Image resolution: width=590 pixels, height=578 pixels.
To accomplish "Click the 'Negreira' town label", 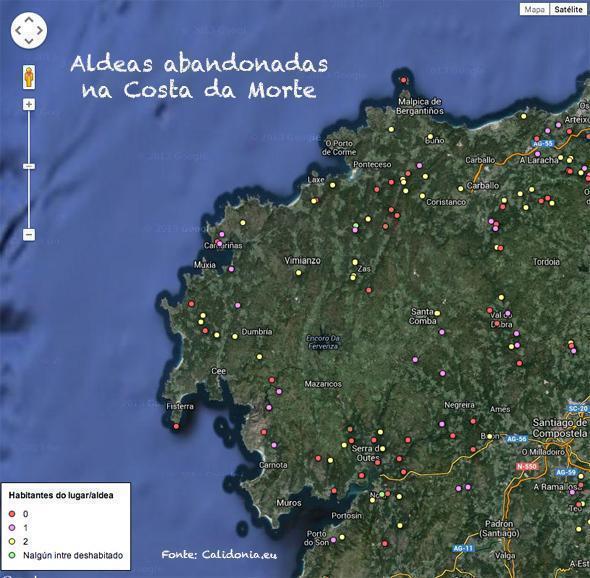I will point(459,405).
